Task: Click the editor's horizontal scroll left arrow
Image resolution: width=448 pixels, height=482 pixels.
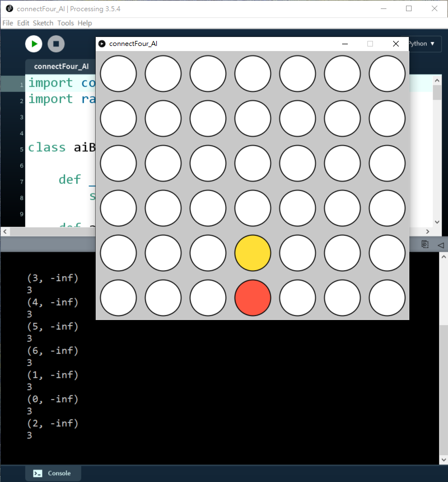Action: [x=4, y=231]
